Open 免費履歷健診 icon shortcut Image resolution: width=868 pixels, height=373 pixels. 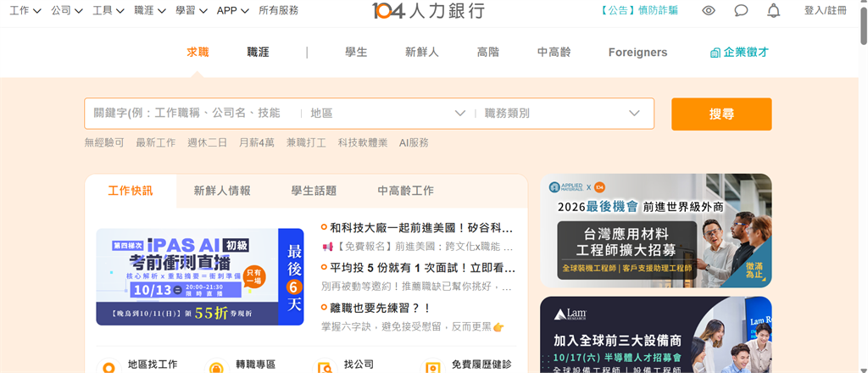432,366
